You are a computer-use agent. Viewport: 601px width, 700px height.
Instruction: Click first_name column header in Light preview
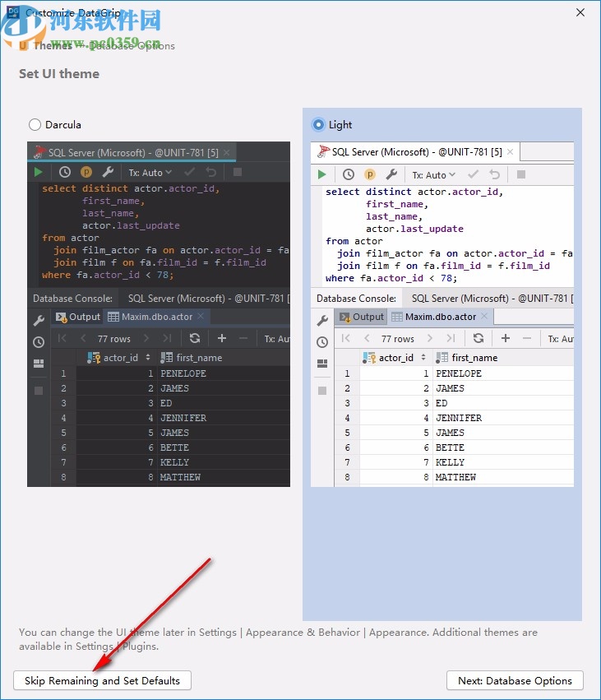click(503, 358)
